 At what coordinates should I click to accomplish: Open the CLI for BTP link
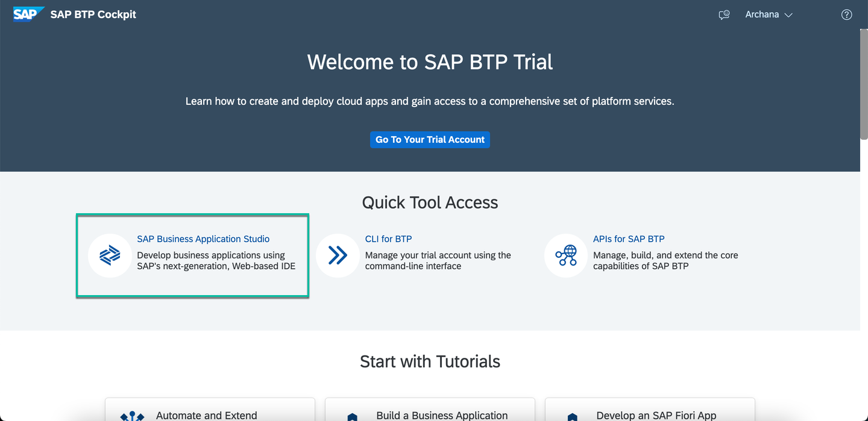click(388, 239)
